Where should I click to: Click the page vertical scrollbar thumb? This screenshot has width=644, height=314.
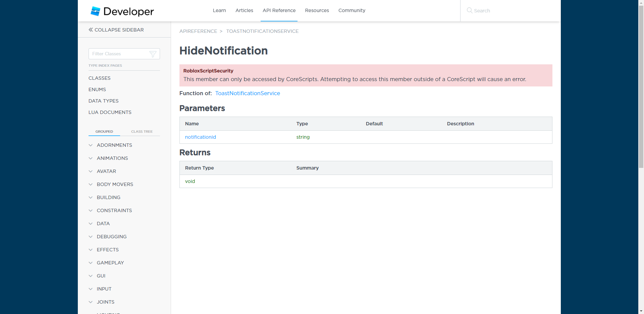[641, 84]
